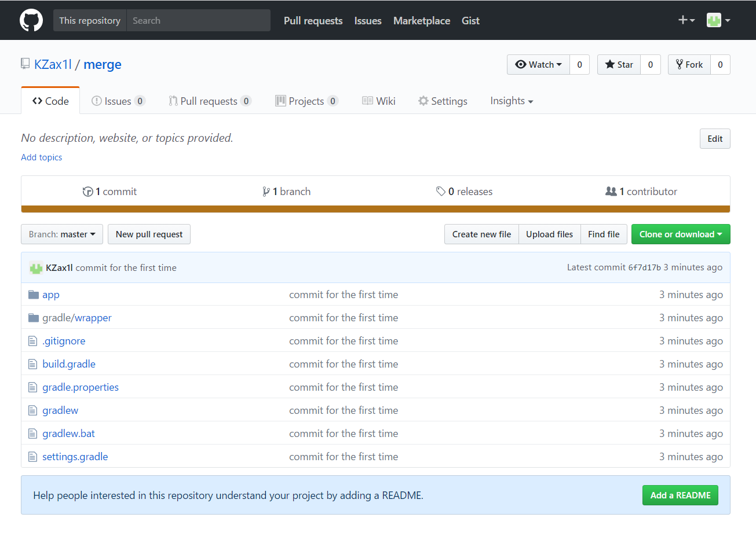Open the gradle.properties file
This screenshot has height=558, width=756.
tap(81, 387)
